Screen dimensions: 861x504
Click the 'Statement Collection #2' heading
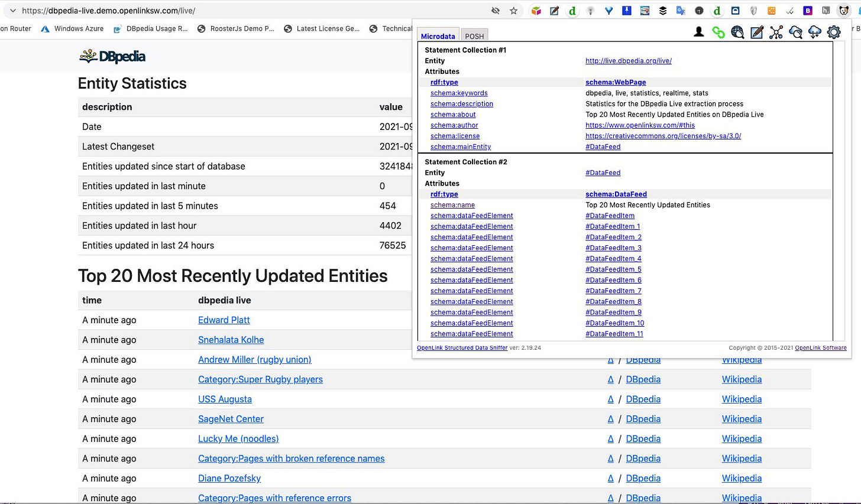(x=466, y=162)
